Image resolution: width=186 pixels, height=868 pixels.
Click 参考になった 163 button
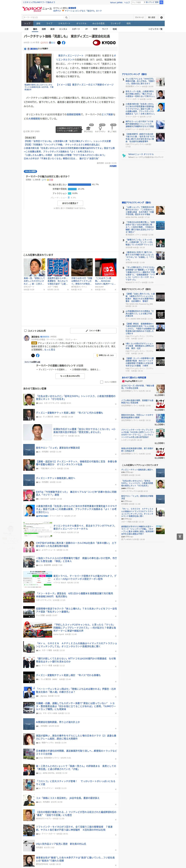[x=105, y=355]
